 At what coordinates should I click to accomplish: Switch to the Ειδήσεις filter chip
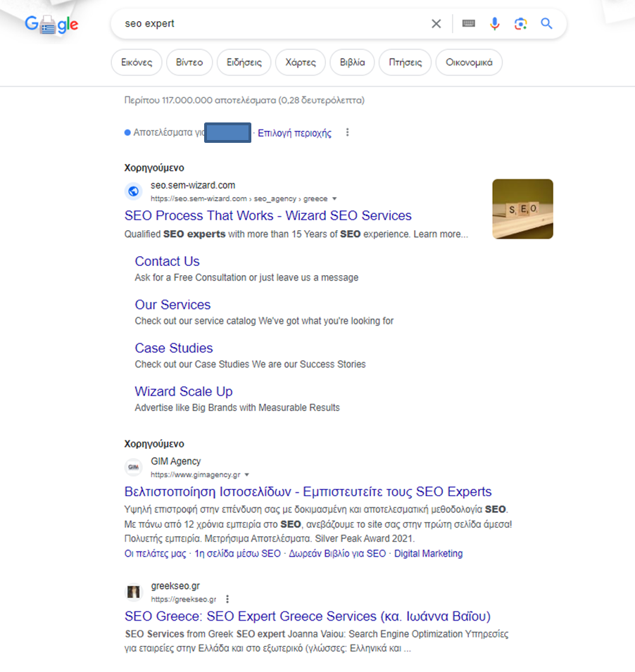(243, 62)
